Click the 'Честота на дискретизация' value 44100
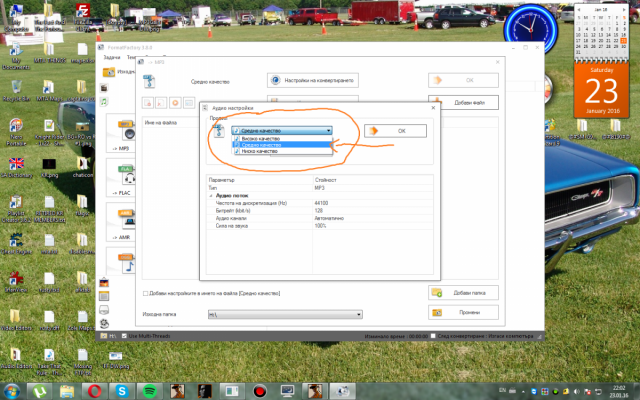 pyautogui.click(x=322, y=202)
